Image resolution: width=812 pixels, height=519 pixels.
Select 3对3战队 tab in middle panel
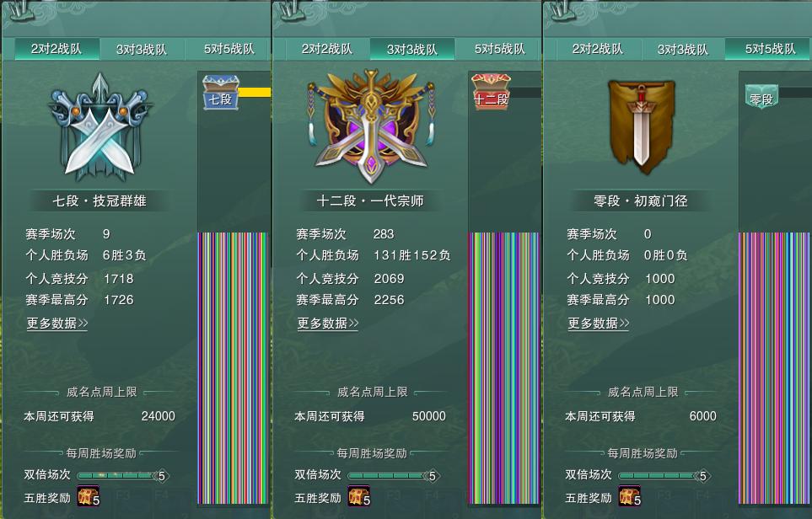(x=412, y=49)
